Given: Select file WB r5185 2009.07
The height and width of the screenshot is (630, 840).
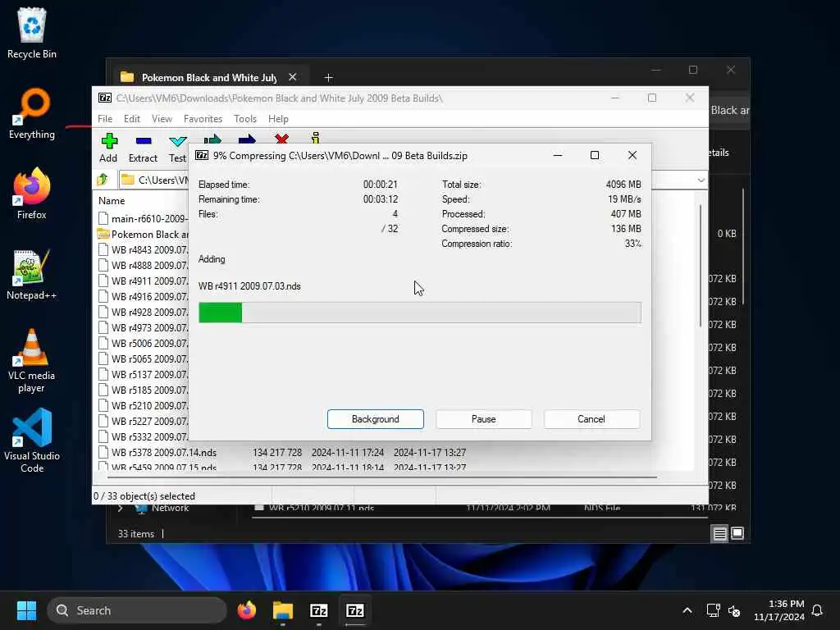Looking at the screenshot, I should [x=143, y=390].
